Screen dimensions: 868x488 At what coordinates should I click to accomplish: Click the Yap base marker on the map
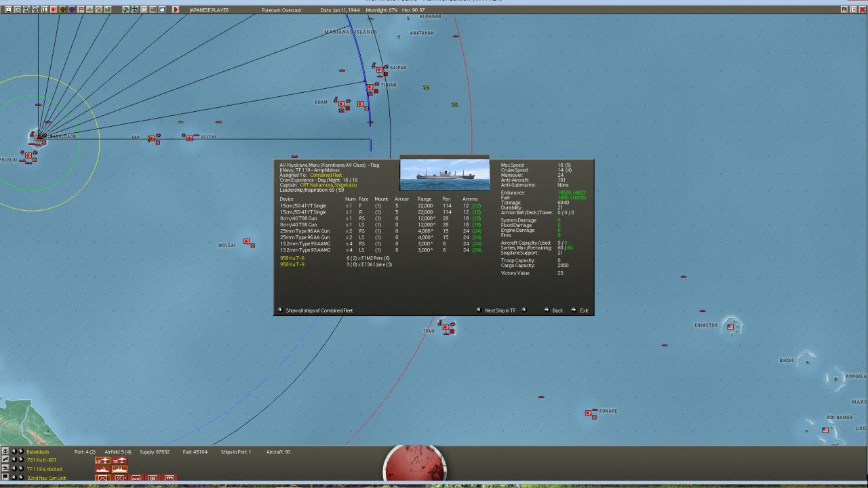click(x=151, y=138)
